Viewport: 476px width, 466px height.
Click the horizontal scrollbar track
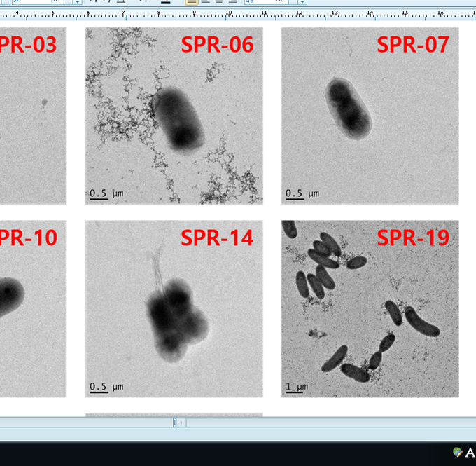(x=331, y=423)
